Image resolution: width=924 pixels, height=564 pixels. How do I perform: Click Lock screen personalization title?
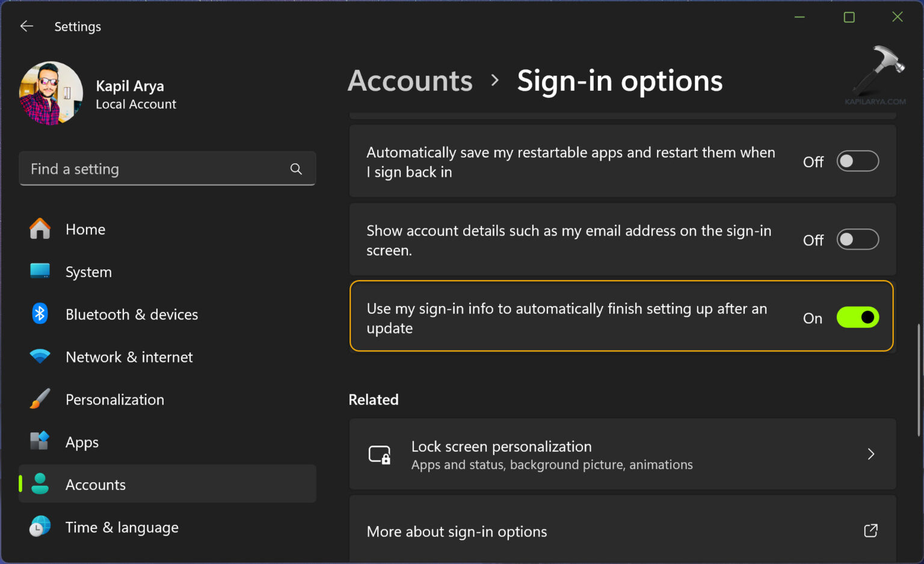(x=501, y=446)
